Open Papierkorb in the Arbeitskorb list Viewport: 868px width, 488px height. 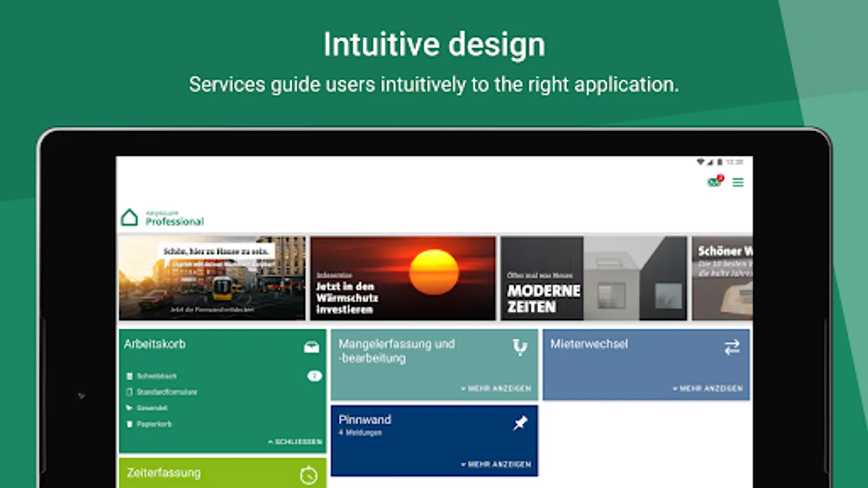[154, 424]
